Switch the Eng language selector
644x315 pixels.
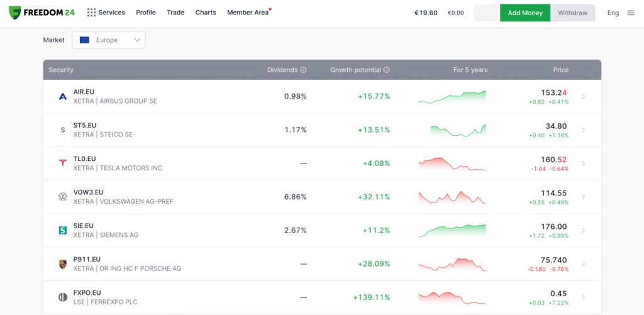click(x=613, y=13)
